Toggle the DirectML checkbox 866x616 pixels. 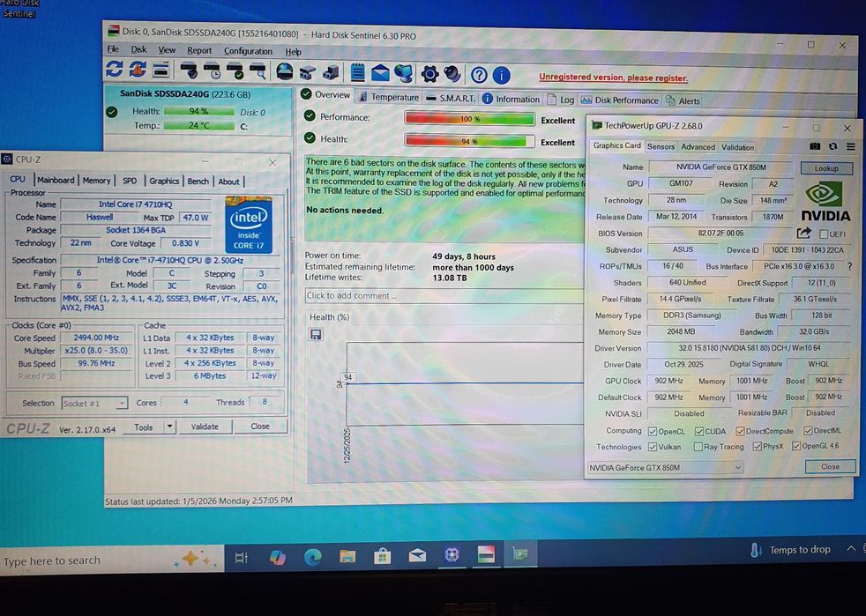click(808, 431)
